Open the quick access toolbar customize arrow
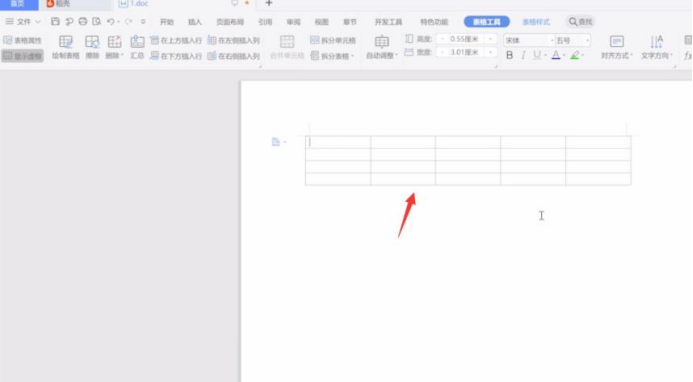The width and height of the screenshot is (693, 382). pyautogui.click(x=143, y=21)
